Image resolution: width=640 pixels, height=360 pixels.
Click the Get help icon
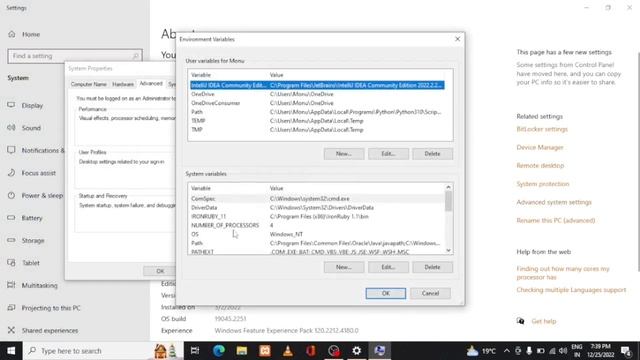[x=520, y=321]
